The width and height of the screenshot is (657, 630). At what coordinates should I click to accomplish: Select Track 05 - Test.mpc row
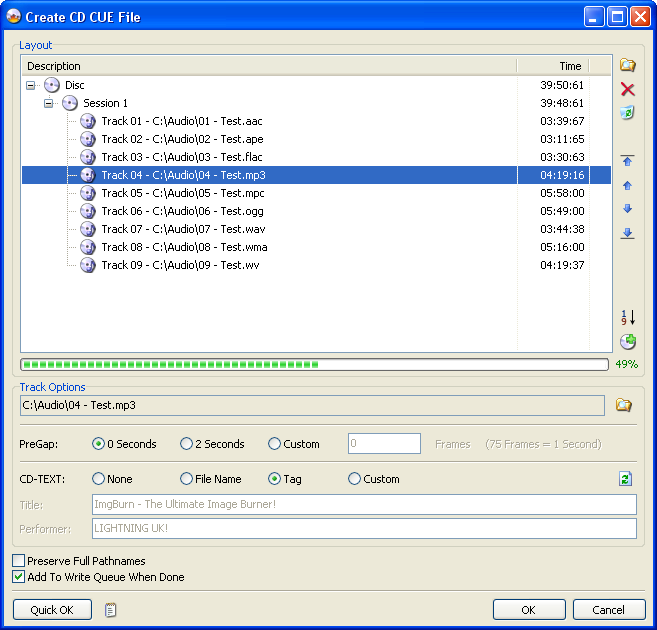316,193
